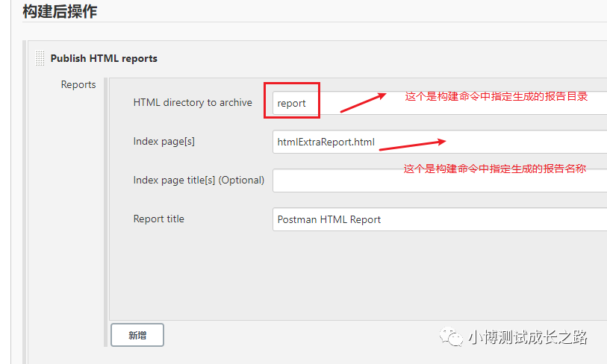The height and width of the screenshot is (364, 607).
Task: Click the Index page[s] label
Action: pos(164,142)
